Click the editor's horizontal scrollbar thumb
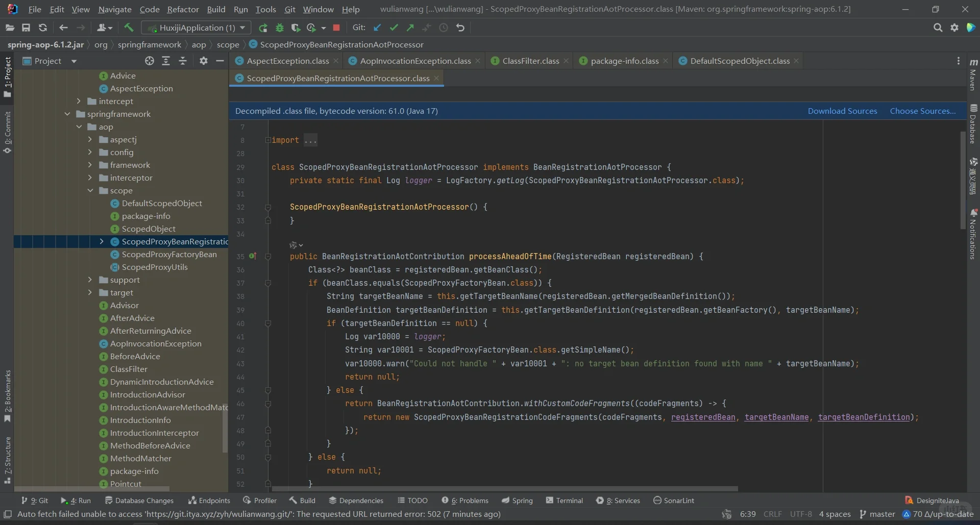This screenshot has height=525, width=980. tap(504, 488)
